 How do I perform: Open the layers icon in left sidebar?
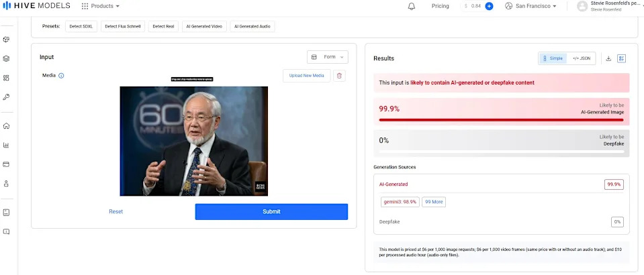(x=6, y=59)
